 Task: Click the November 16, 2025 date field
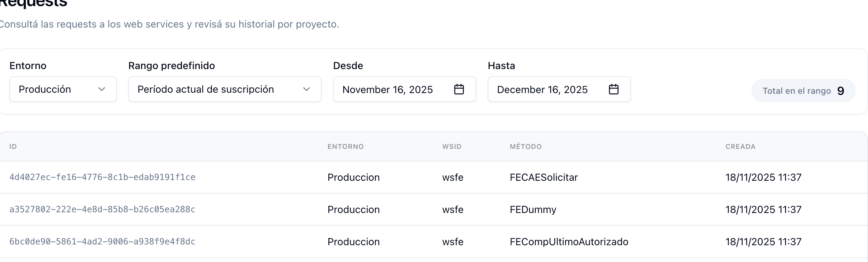point(387,89)
